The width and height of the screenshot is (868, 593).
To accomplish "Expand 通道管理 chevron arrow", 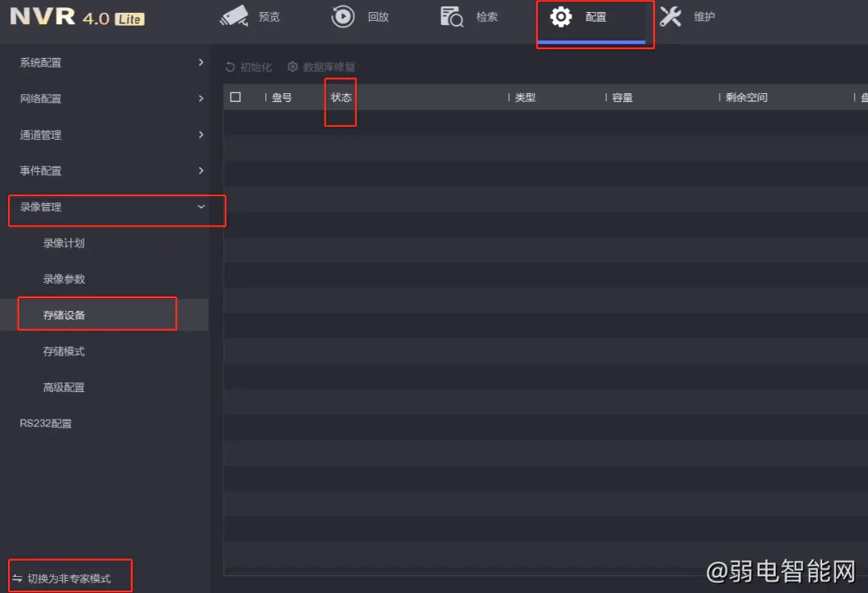I will (x=201, y=134).
